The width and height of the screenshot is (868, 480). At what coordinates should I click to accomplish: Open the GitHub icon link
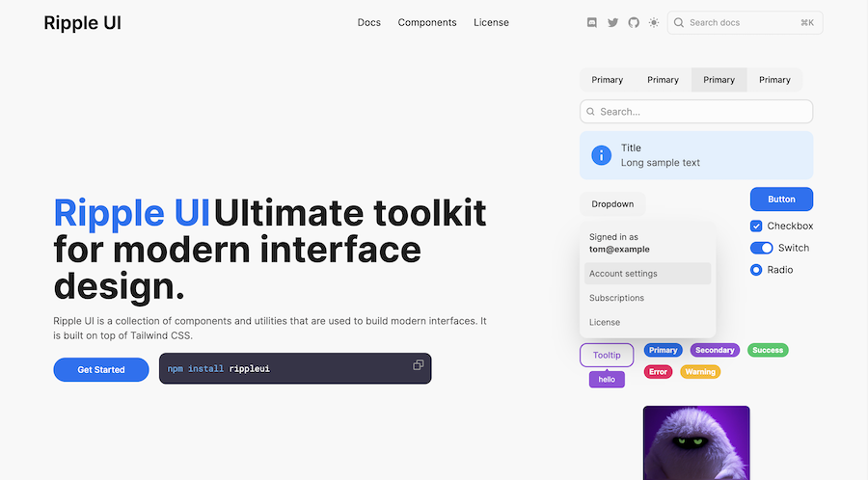[x=634, y=23]
